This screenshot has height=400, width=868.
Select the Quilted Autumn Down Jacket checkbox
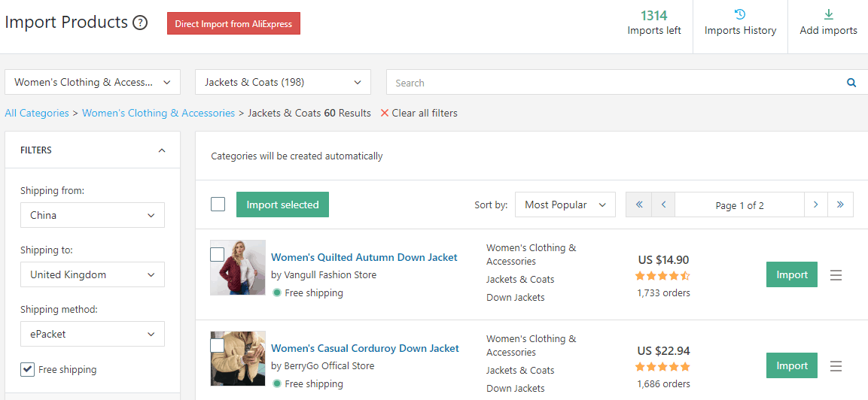(x=217, y=254)
